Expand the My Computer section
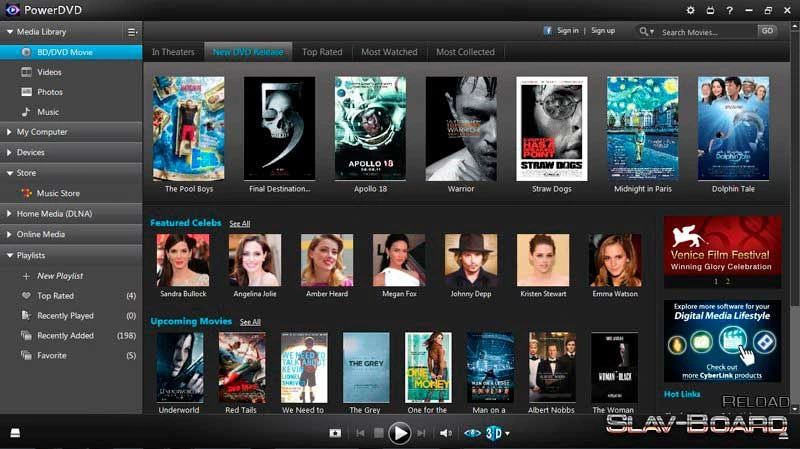 [9, 132]
